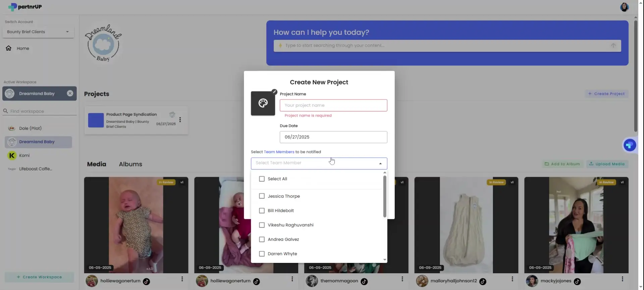
Task: Click the Team Members link
Action: pos(279,152)
